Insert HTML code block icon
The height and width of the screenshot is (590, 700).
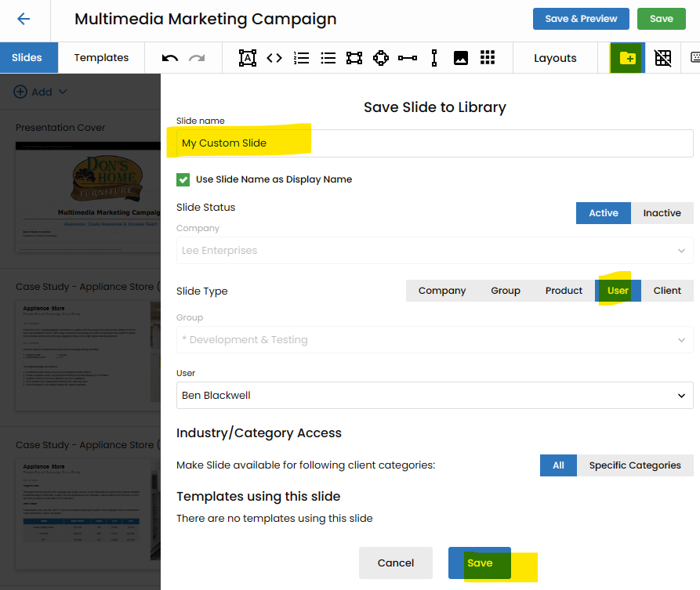click(274, 58)
